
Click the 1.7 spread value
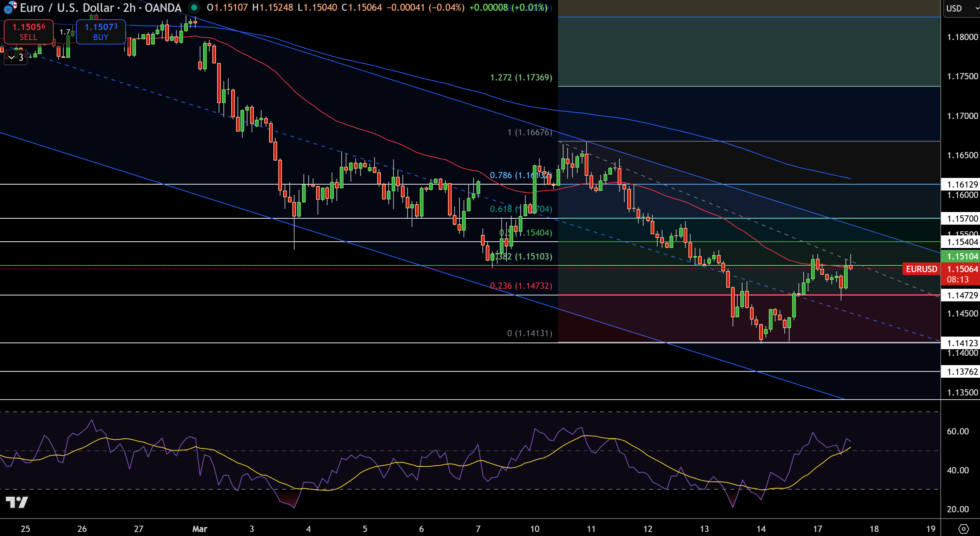[x=65, y=32]
